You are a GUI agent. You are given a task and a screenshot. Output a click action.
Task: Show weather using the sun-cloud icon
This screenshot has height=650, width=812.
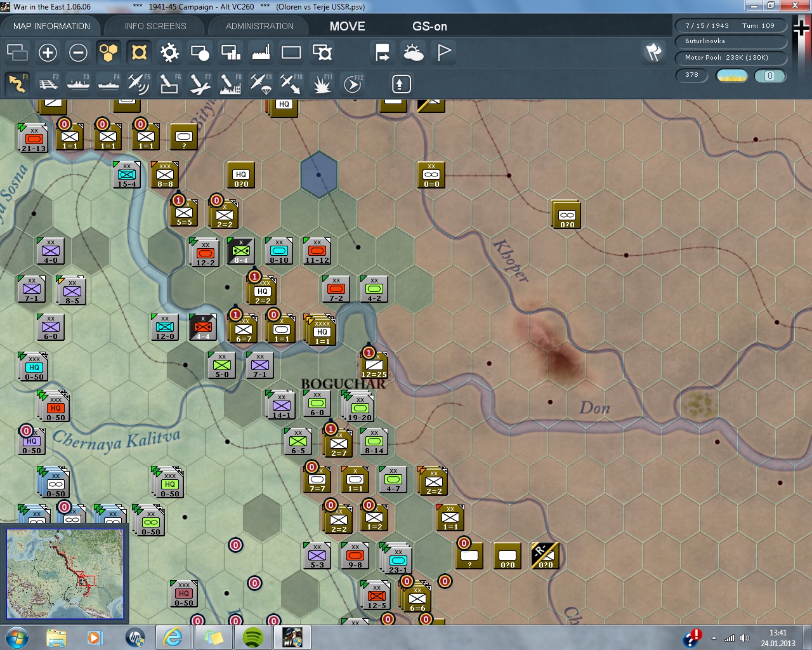click(413, 52)
